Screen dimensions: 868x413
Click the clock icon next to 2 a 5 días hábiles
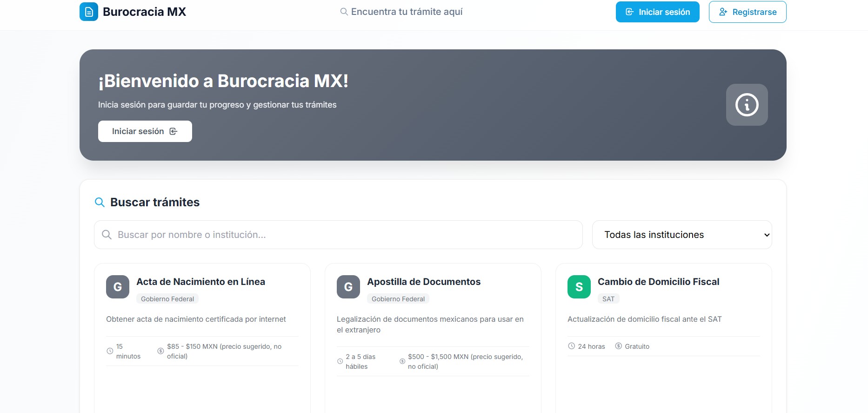coord(340,361)
